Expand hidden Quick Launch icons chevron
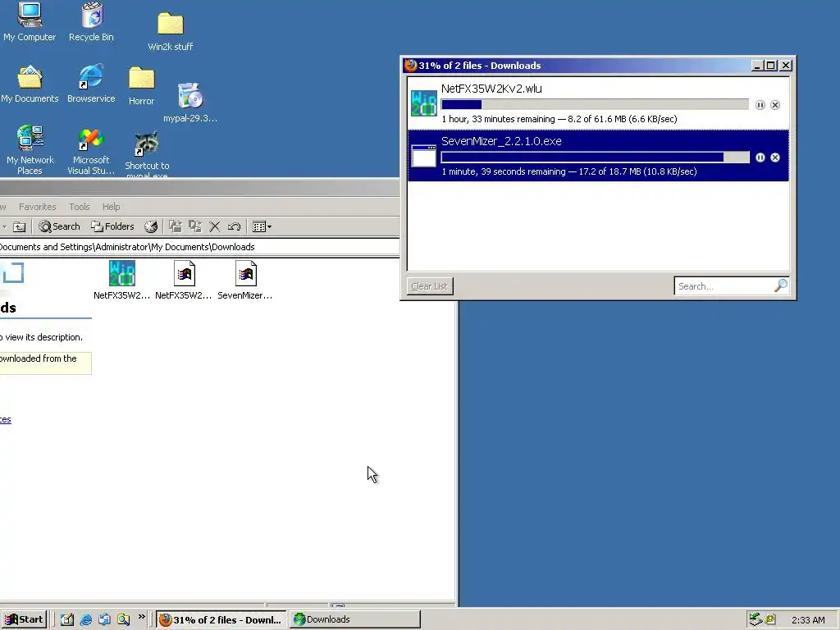840x630 pixels. tap(141, 617)
